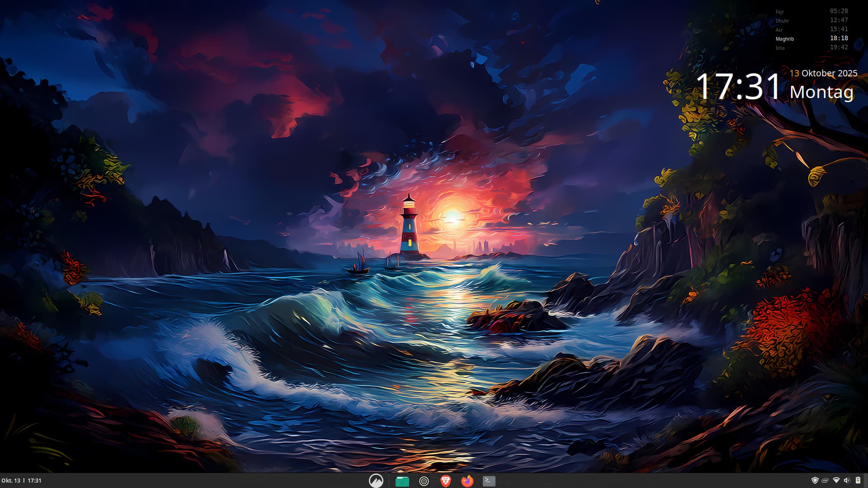Launch the teal file manager folder
Viewport: 868px width, 488px height.
pos(402,481)
